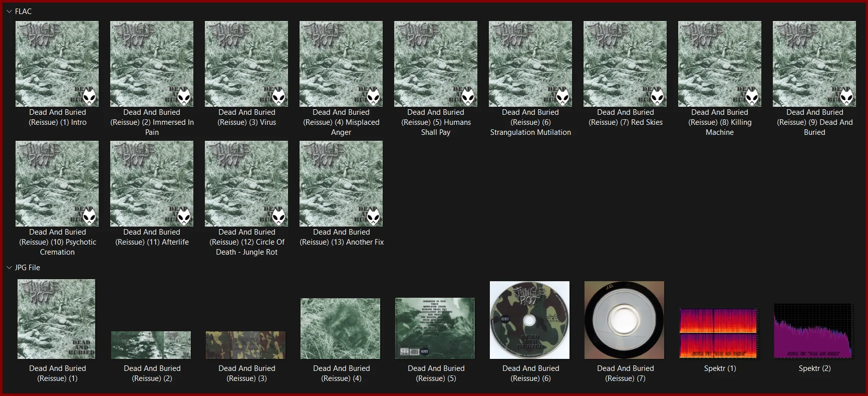Click file name '(Reissue) (9) Dead And Buried'
Screen dimensions: 868x396
click(814, 122)
